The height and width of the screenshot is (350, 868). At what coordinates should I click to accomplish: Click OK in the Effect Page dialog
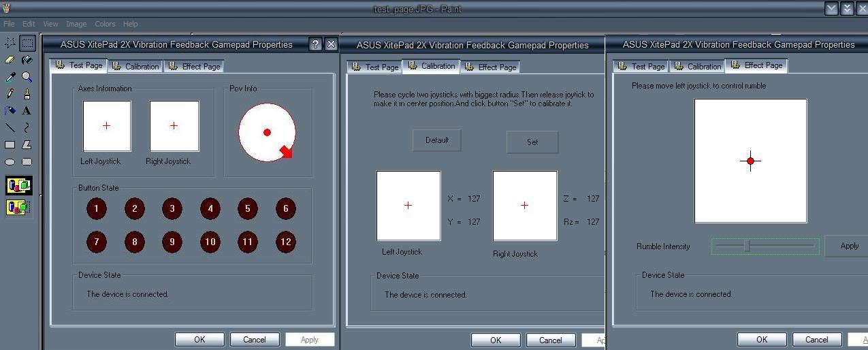[762, 339]
